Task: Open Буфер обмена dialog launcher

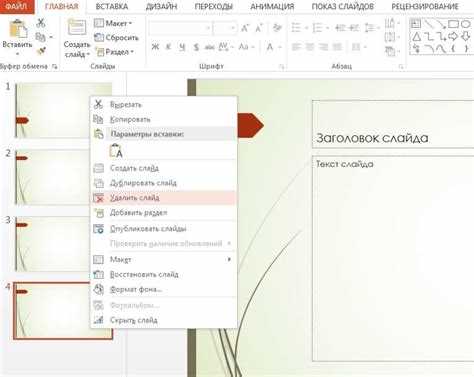Action: [55, 67]
